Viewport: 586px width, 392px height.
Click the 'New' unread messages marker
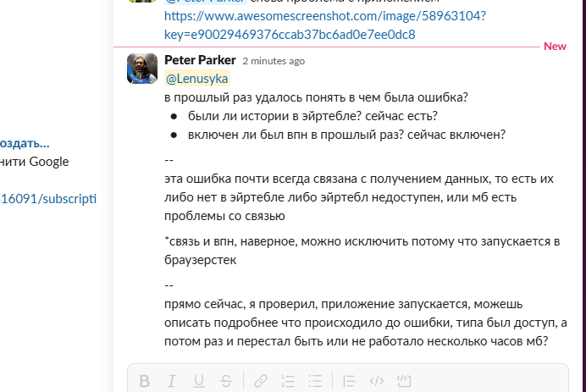(x=555, y=46)
